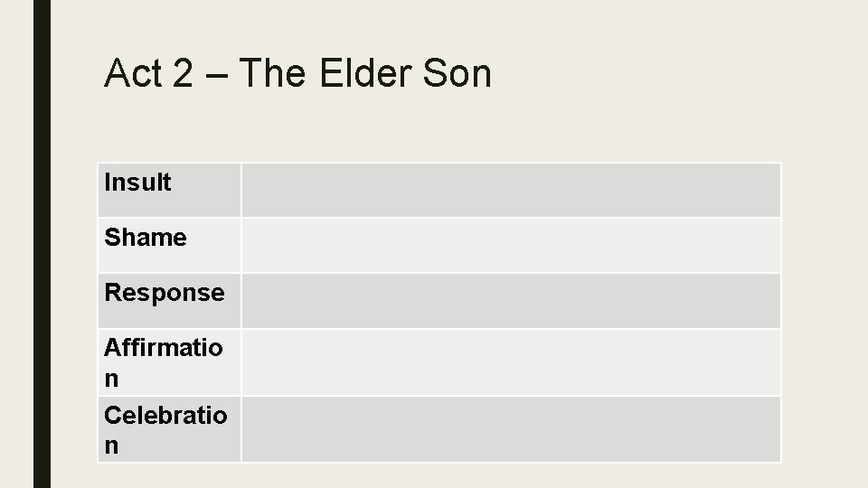
Task: Click the empty cell beside Celebration
Action: 511,428
